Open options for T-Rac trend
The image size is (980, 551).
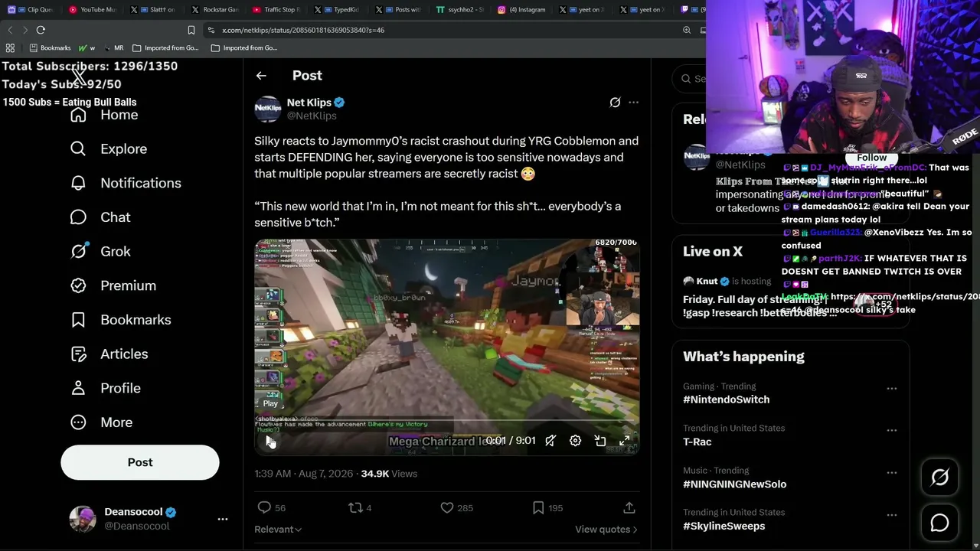tap(892, 431)
